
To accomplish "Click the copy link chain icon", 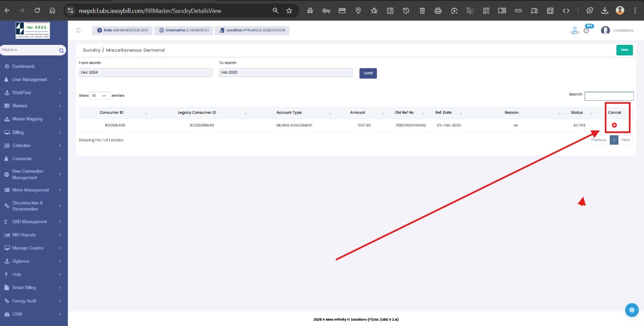I will coord(518,10).
